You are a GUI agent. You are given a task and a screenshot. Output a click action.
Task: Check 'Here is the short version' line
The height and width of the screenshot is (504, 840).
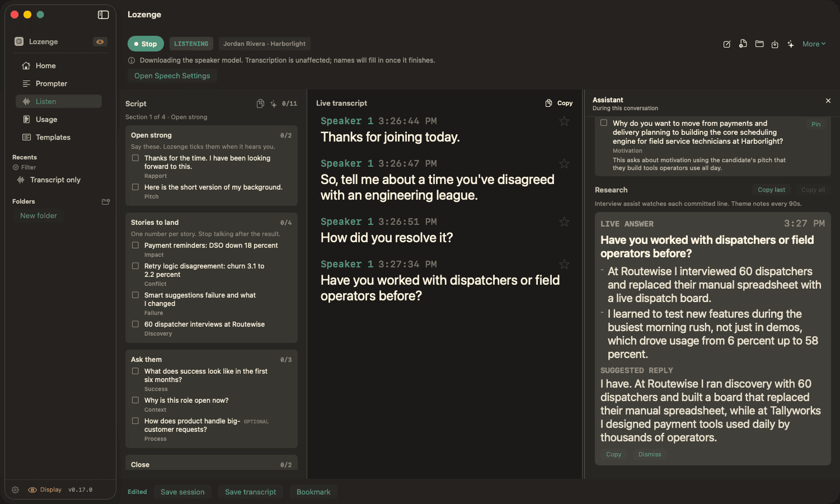tap(135, 187)
